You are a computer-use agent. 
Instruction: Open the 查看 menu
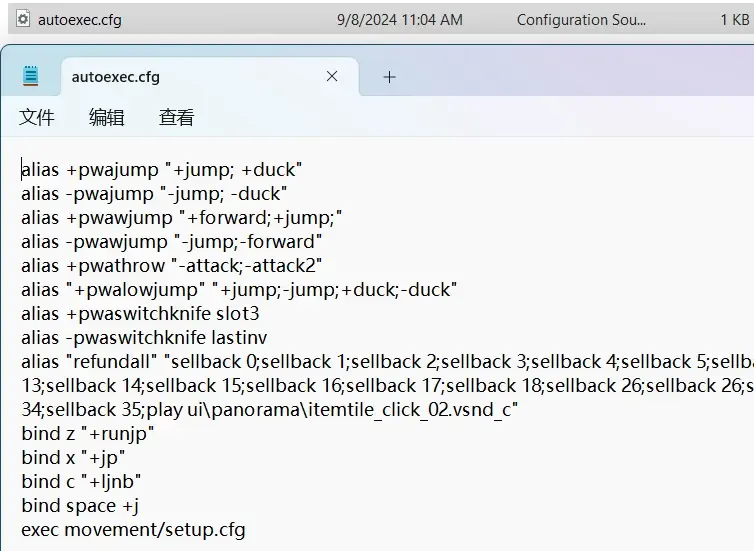[177, 117]
